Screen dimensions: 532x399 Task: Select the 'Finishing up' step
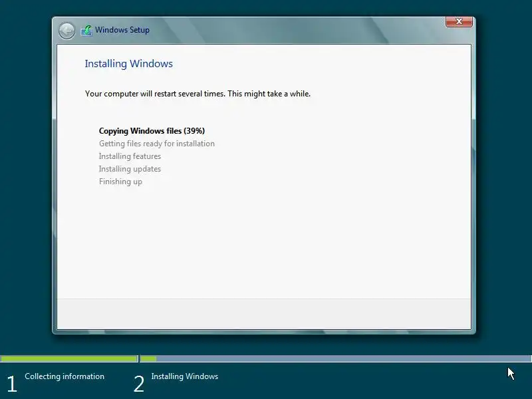120,182
